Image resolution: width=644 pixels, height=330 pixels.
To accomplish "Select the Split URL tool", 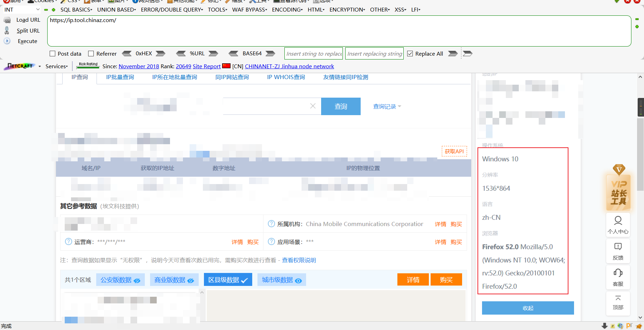I will [28, 30].
